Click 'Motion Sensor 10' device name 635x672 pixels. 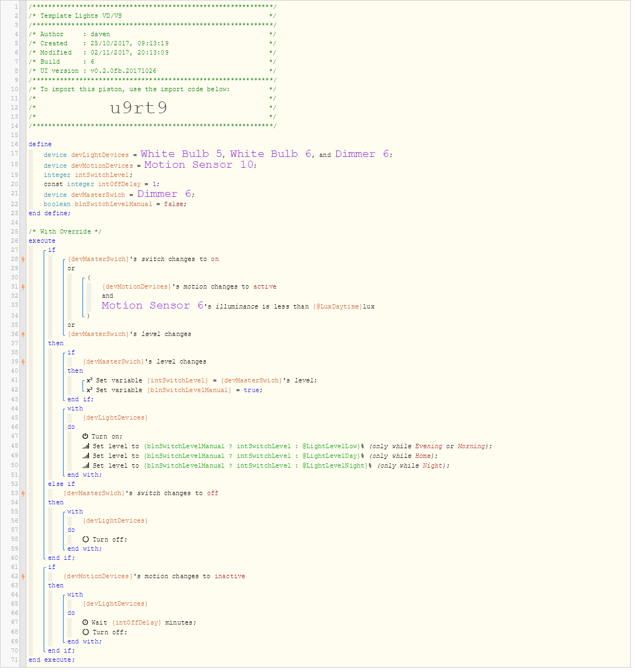(x=199, y=165)
